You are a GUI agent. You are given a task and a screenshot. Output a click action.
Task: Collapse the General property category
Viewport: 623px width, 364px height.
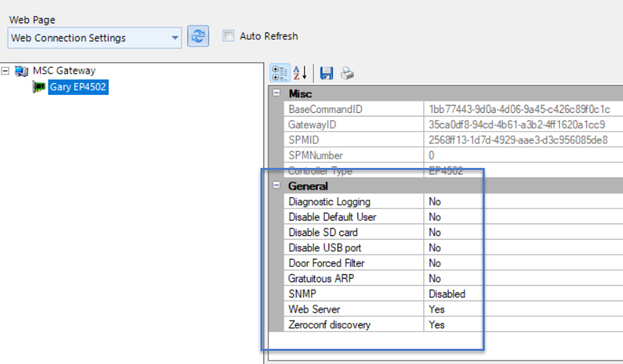tap(276, 185)
